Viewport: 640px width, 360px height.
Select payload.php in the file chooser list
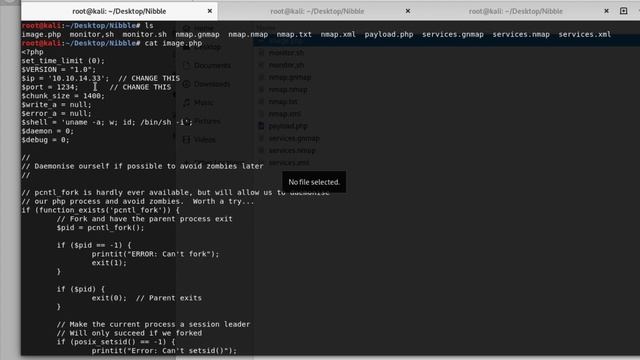tap(288, 126)
